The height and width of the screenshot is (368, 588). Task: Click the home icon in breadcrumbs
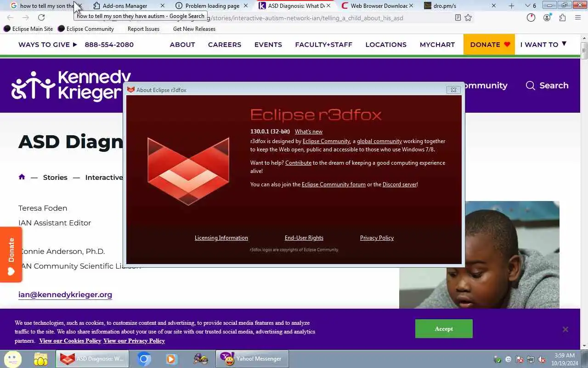coord(22,177)
